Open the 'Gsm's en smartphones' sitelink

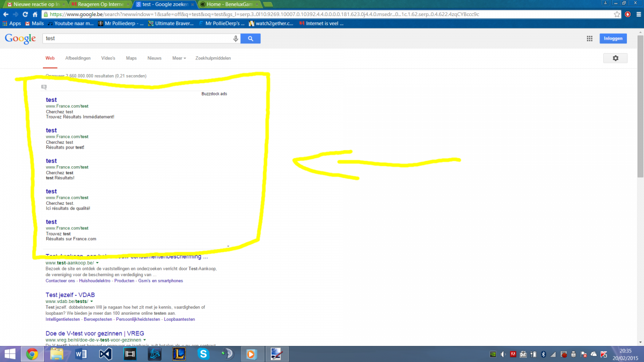click(160, 280)
